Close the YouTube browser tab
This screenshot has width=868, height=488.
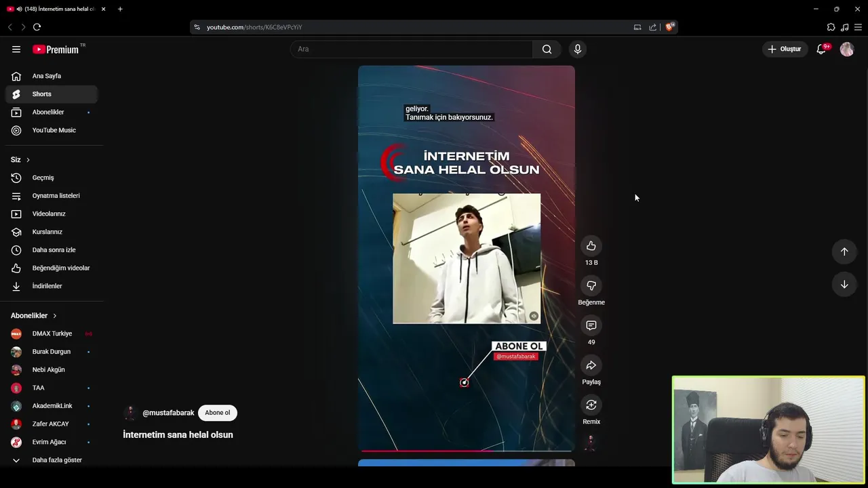103,9
